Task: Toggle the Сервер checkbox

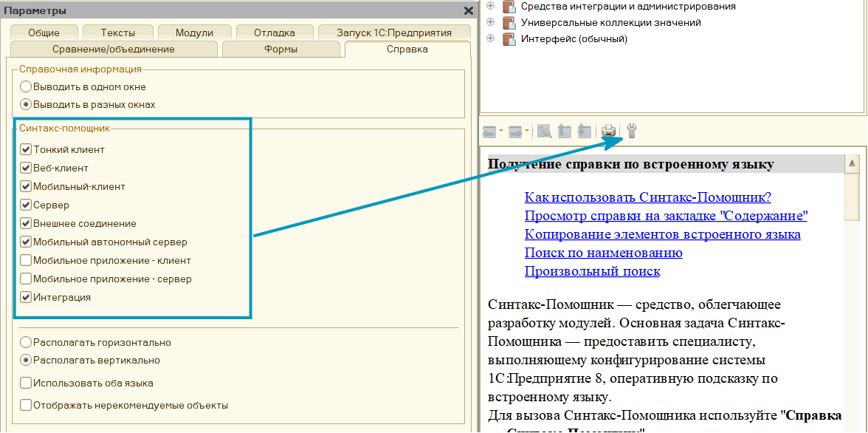Action: [x=25, y=205]
